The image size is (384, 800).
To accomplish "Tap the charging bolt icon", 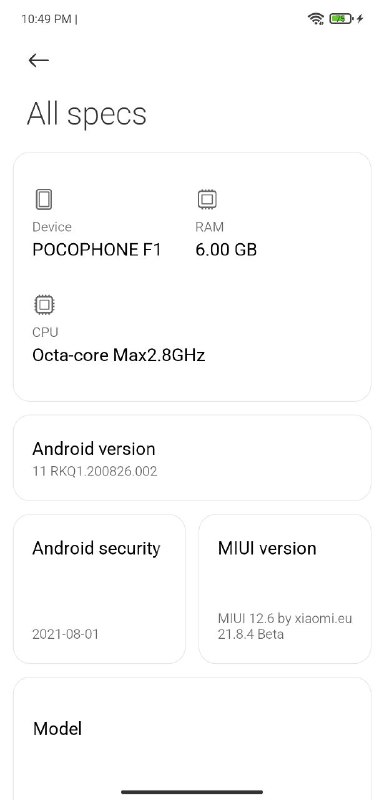I will pos(360,19).
